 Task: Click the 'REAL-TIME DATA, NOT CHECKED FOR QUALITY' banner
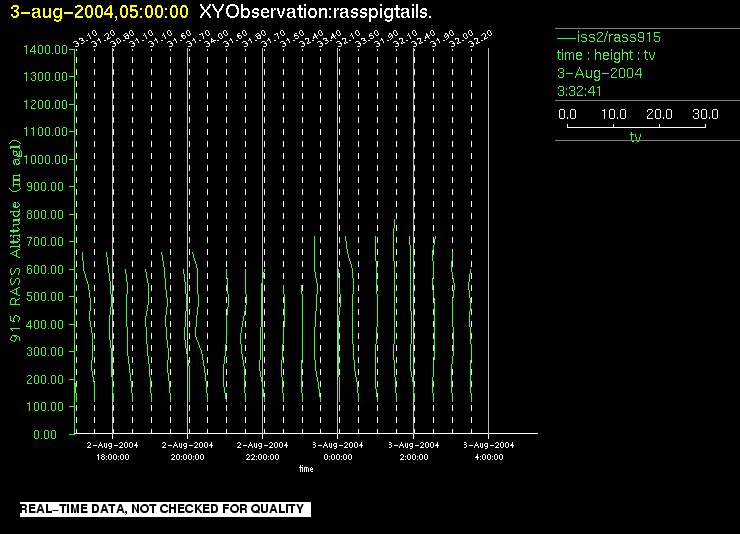click(x=165, y=509)
